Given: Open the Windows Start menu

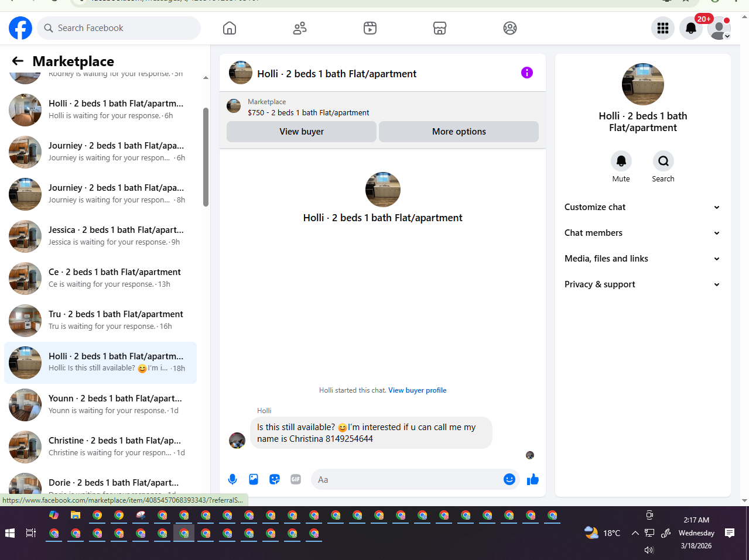Looking at the screenshot, I should pyautogui.click(x=9, y=533).
